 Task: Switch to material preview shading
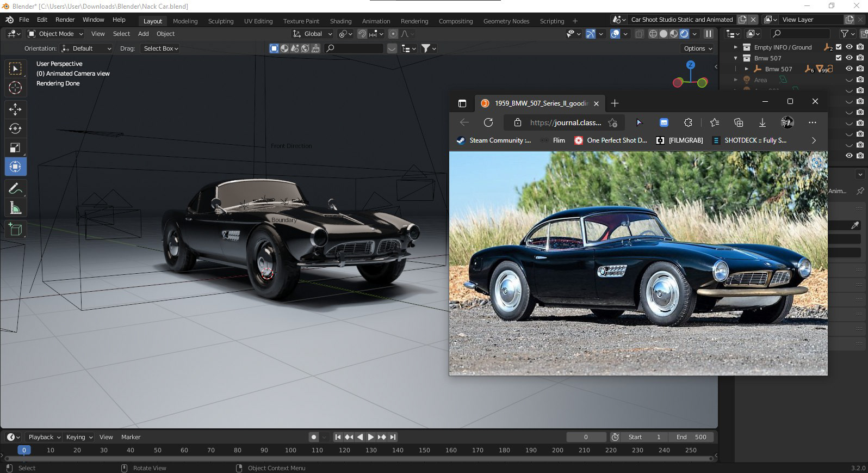[674, 34]
